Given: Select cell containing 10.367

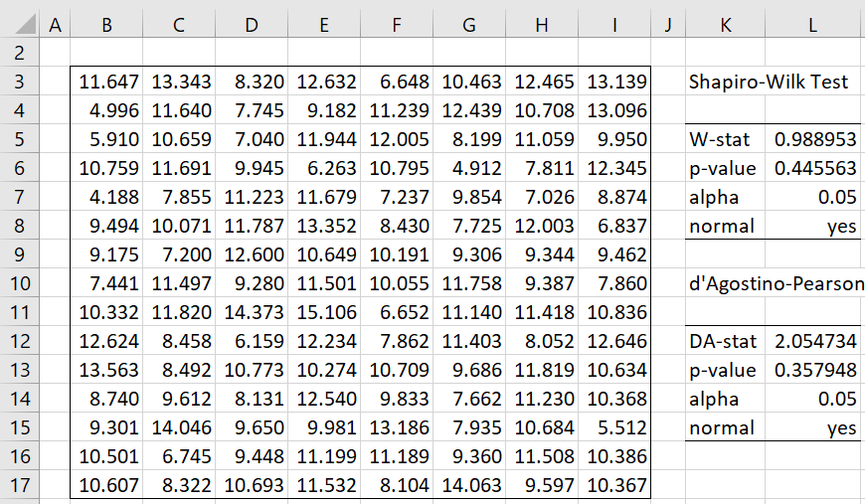Looking at the screenshot, I should [614, 485].
